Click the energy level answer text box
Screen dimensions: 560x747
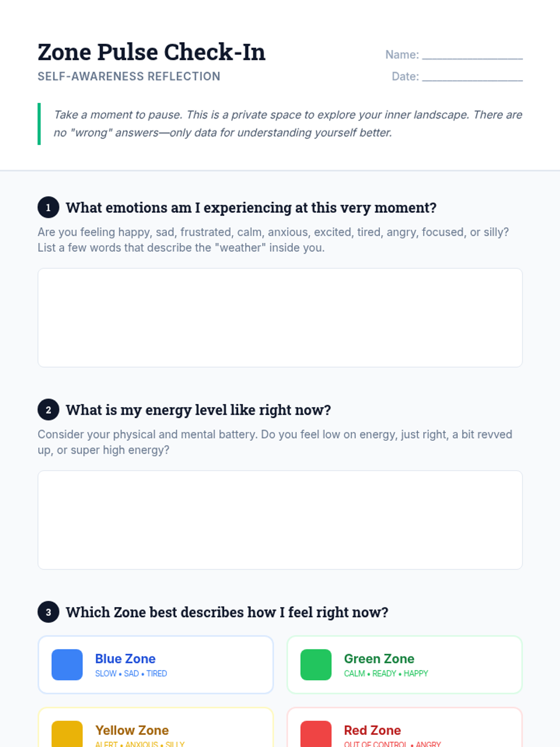280,520
